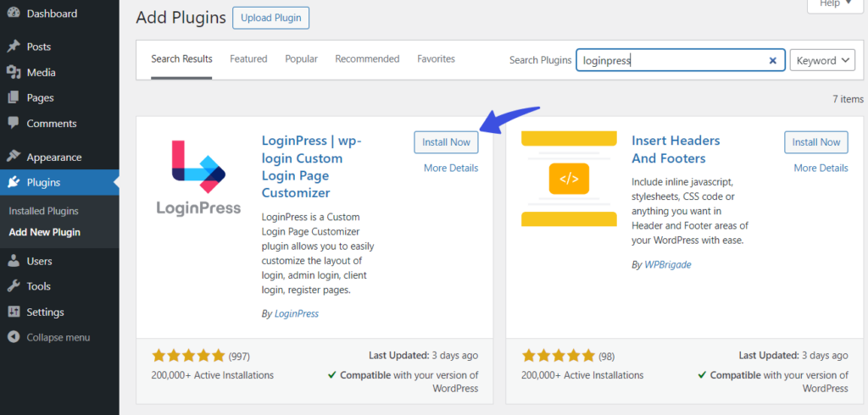Click the Tools wrench icon

[x=14, y=286]
